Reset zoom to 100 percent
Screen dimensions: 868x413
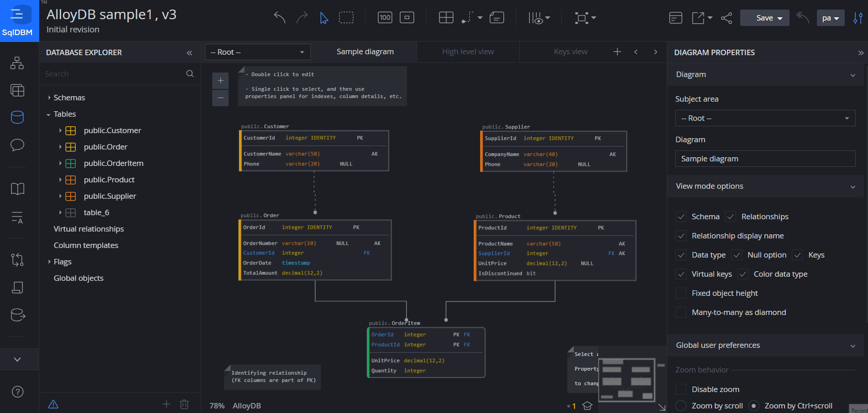coord(385,18)
